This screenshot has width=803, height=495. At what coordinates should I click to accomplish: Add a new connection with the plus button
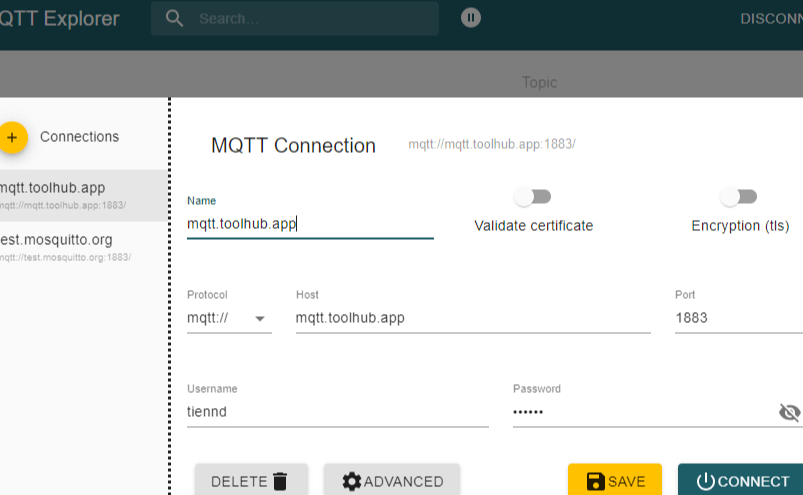pyautogui.click(x=13, y=137)
